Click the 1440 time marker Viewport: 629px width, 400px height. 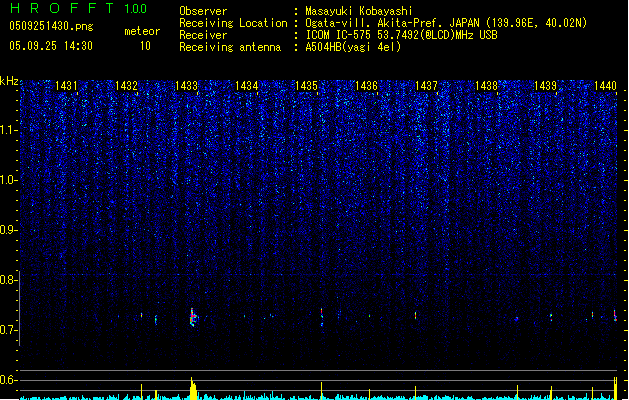point(605,86)
